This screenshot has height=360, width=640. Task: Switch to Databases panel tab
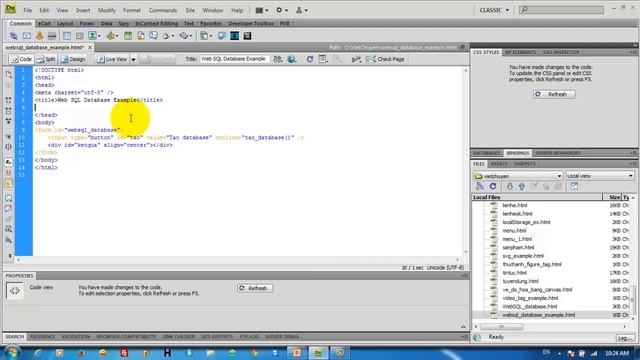coord(487,153)
